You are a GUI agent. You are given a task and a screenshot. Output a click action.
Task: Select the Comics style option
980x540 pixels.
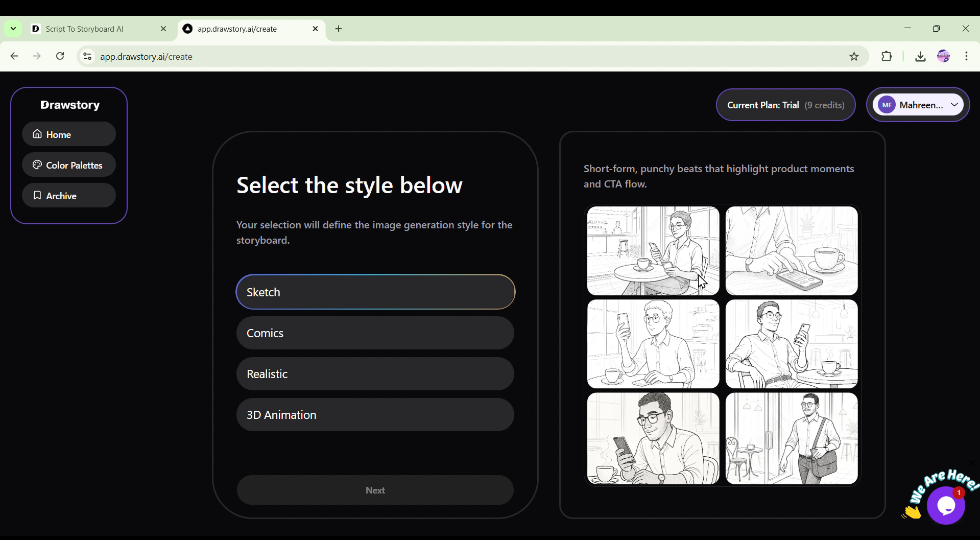click(375, 333)
